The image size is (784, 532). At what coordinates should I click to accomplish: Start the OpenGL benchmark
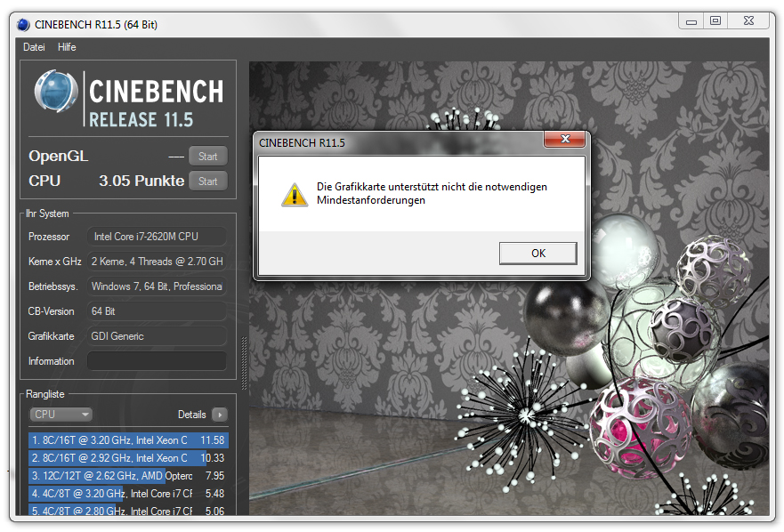pyautogui.click(x=208, y=156)
